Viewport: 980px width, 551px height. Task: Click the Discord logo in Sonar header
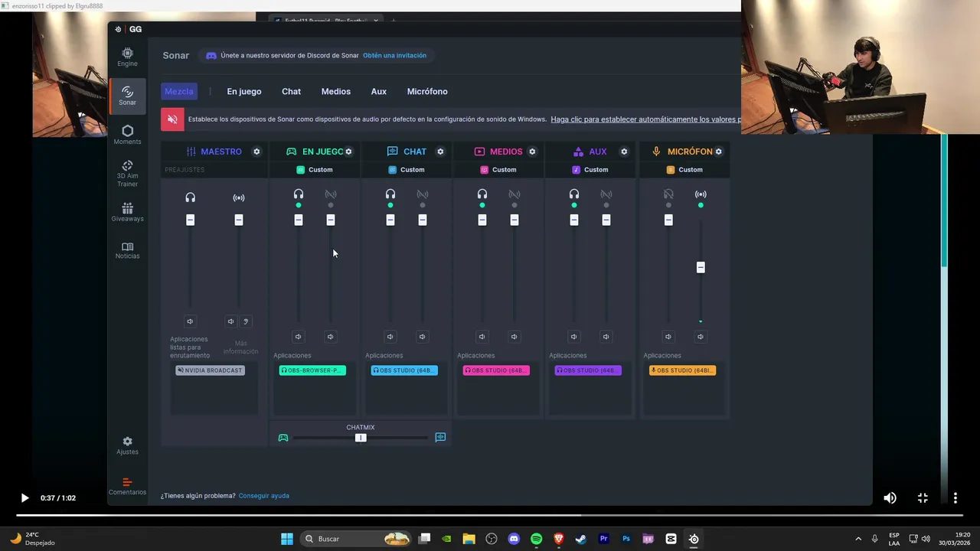click(211, 56)
